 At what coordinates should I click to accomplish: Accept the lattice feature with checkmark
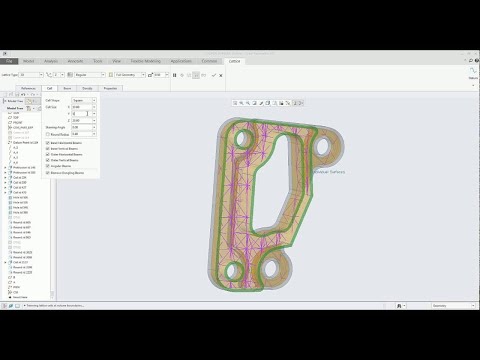click(214, 75)
